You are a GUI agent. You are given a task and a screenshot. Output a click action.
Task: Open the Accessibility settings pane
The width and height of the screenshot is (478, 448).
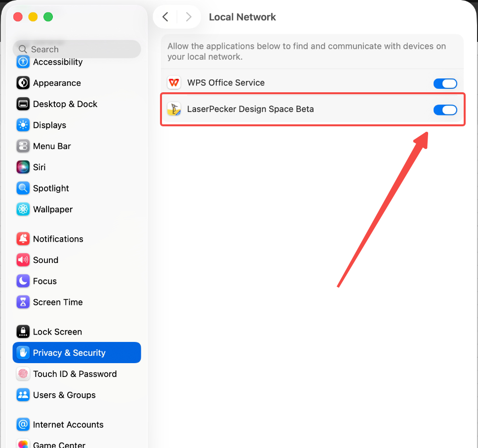[77, 62]
